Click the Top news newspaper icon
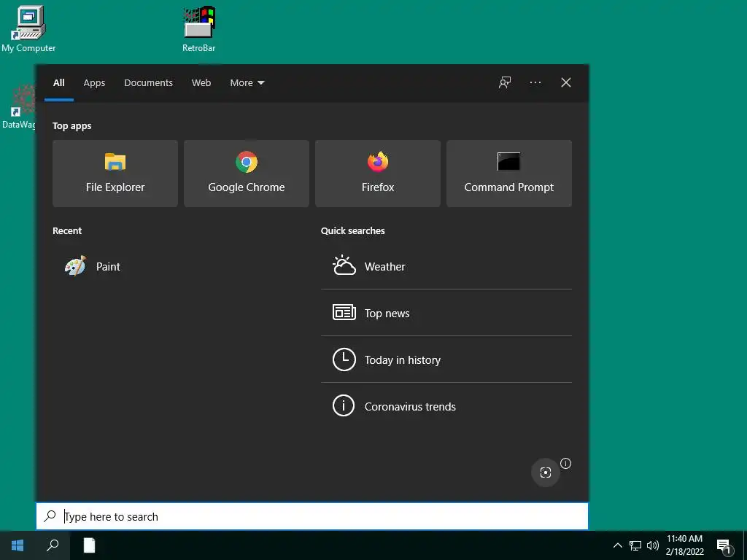Screen dimensions: 747x560 tap(344, 312)
